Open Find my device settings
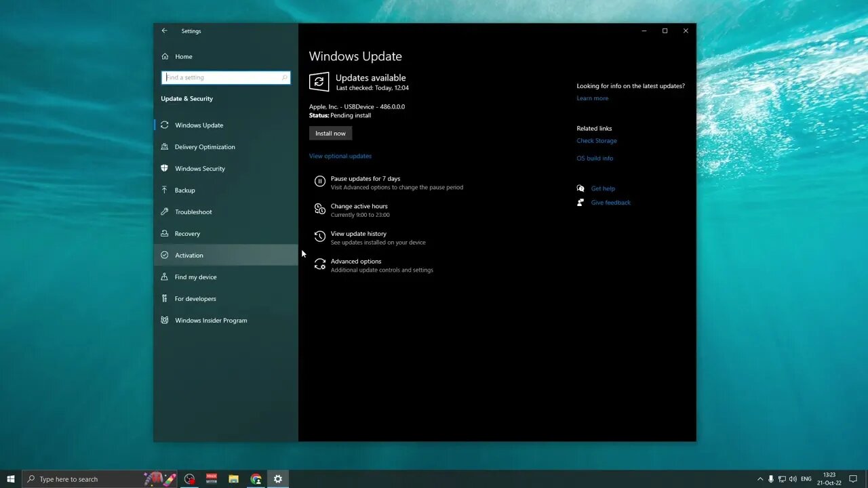The image size is (868, 488). click(x=226, y=277)
